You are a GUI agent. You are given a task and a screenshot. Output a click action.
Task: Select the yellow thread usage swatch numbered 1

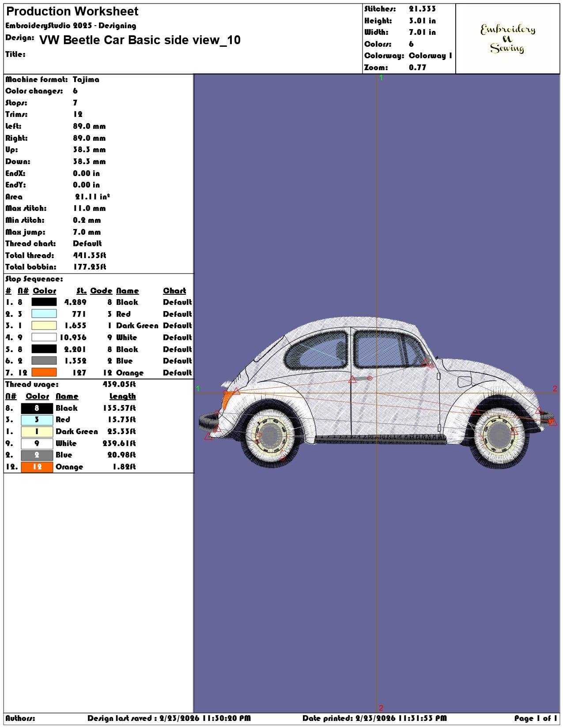[x=37, y=432]
